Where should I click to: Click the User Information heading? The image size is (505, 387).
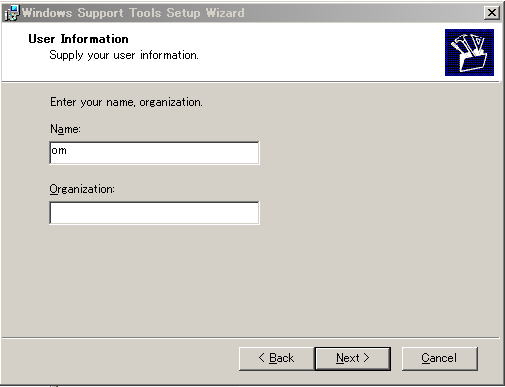78,39
